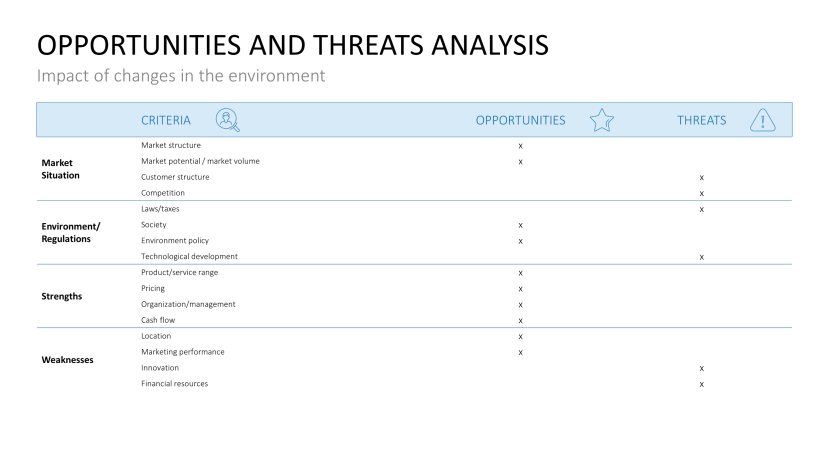Select the 'Marketing performance' row label
The image size is (829, 466).
pyautogui.click(x=182, y=352)
